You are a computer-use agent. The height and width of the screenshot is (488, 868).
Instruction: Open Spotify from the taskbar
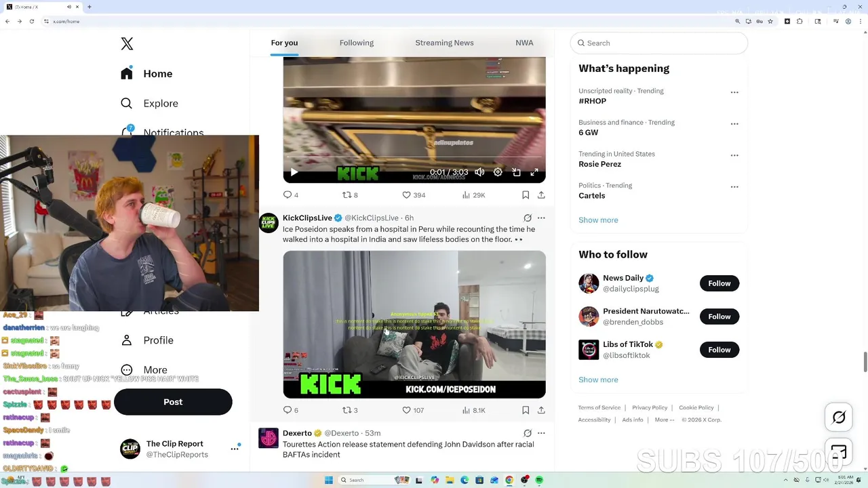tap(539, 480)
